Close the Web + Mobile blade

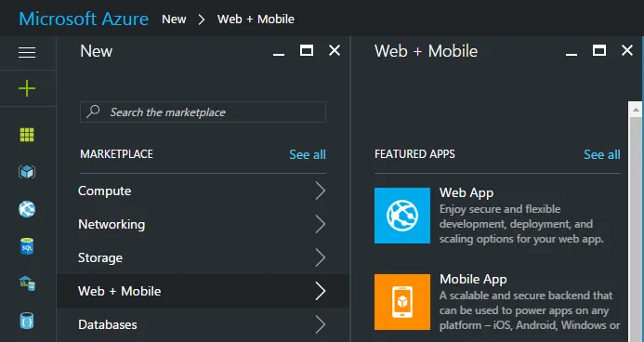pos(627,50)
